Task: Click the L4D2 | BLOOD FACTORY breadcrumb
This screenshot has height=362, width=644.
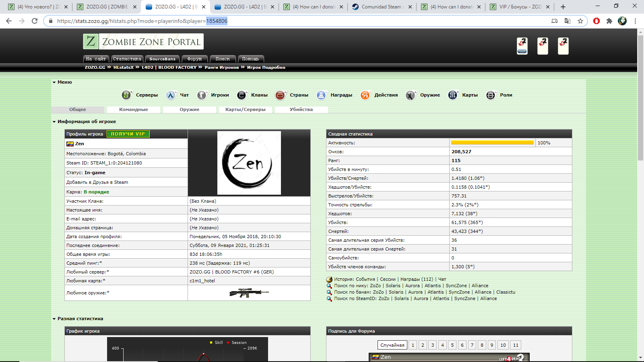Action: pyautogui.click(x=169, y=68)
